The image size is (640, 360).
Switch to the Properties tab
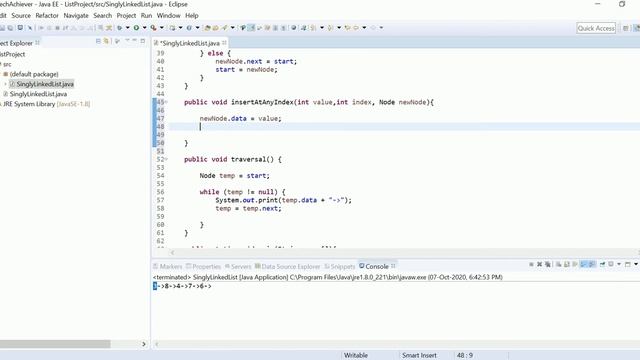tap(203, 267)
